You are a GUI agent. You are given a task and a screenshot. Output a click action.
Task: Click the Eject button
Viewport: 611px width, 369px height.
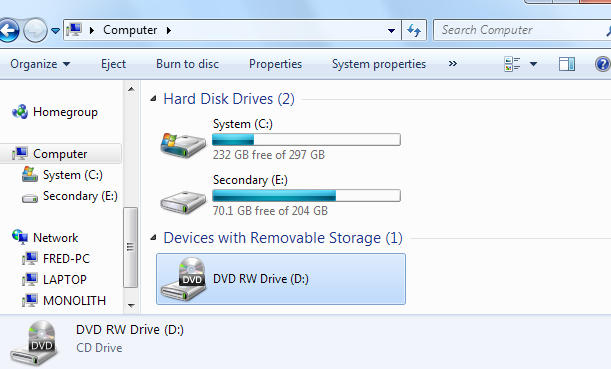[113, 64]
